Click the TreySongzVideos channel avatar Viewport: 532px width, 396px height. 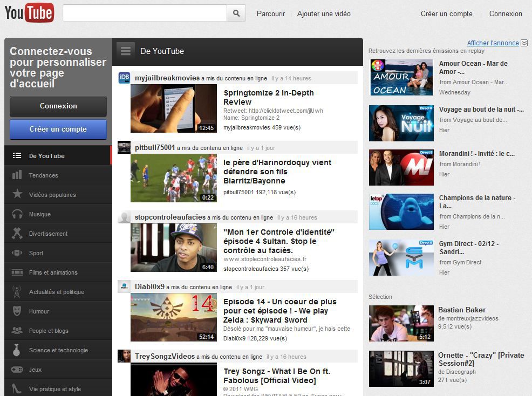coord(124,356)
